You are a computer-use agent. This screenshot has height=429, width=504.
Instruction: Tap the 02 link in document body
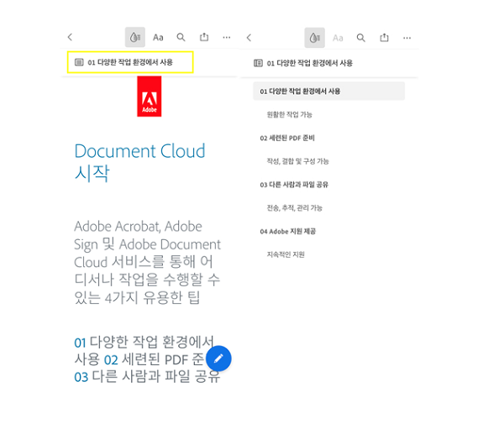pyautogui.click(x=111, y=360)
